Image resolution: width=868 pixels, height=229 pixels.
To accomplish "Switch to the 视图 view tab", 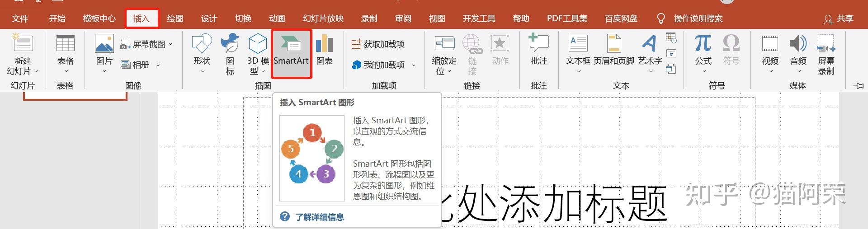I will click(x=437, y=19).
